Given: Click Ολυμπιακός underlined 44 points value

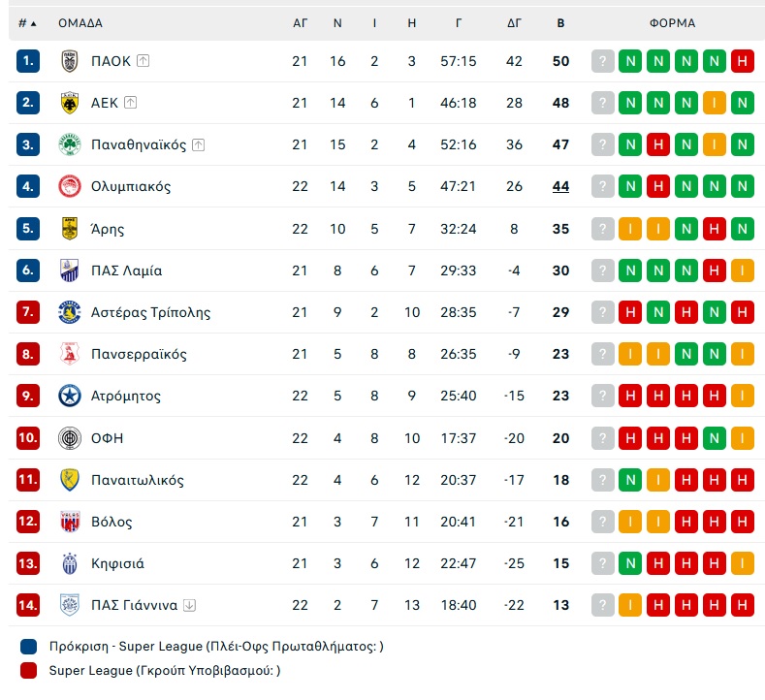Looking at the screenshot, I should coord(560,186).
